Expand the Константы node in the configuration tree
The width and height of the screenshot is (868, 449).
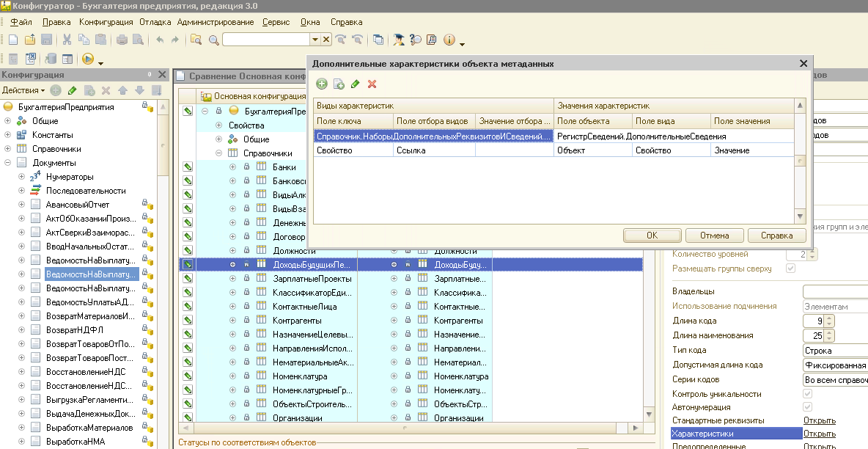point(8,135)
